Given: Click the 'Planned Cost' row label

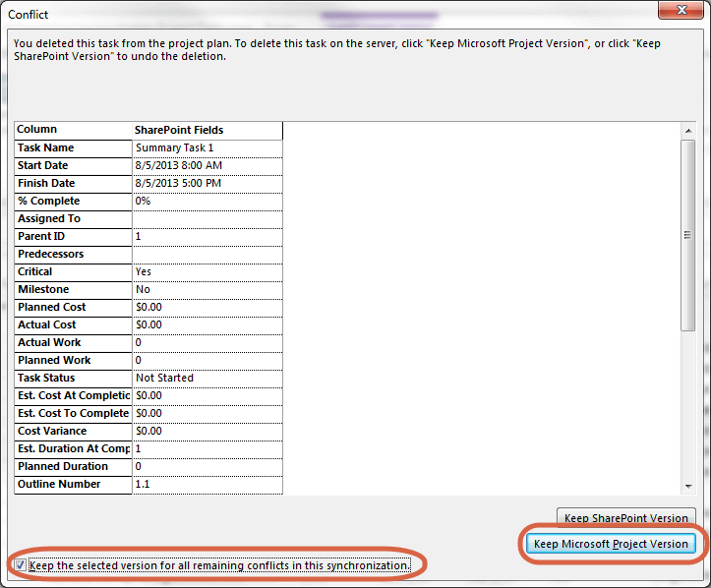Looking at the screenshot, I should pos(52,307).
